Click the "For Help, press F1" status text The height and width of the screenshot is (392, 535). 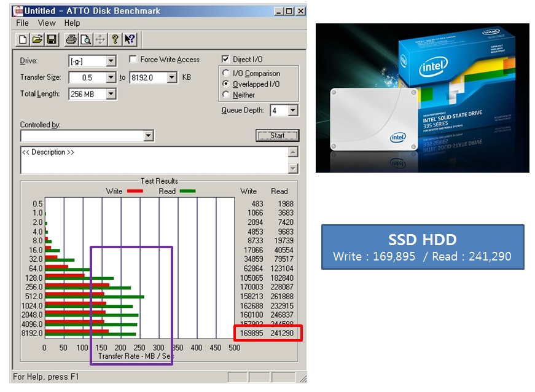pos(45,377)
